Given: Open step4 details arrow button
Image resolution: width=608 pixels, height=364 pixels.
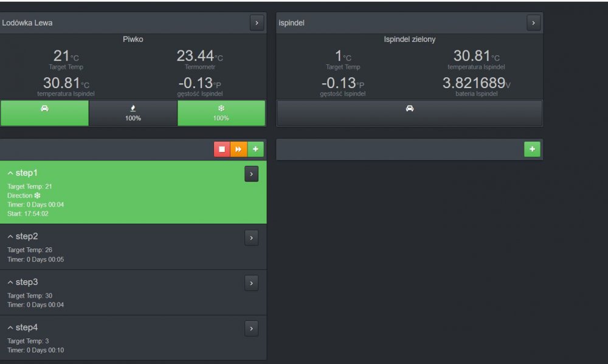Looking at the screenshot, I should point(251,329).
